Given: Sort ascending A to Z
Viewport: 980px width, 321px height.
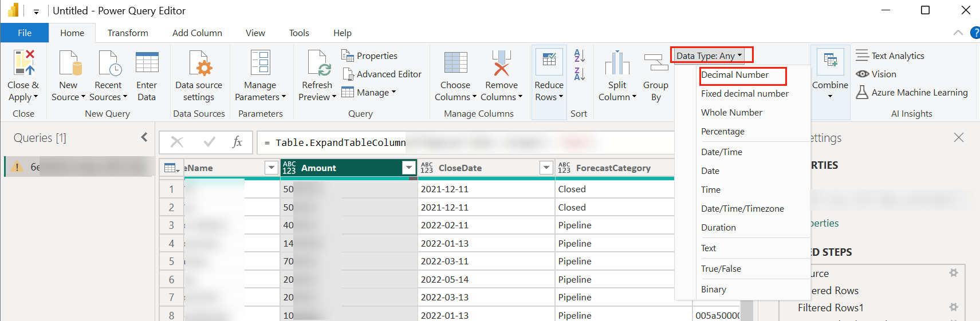Looking at the screenshot, I should (x=580, y=56).
